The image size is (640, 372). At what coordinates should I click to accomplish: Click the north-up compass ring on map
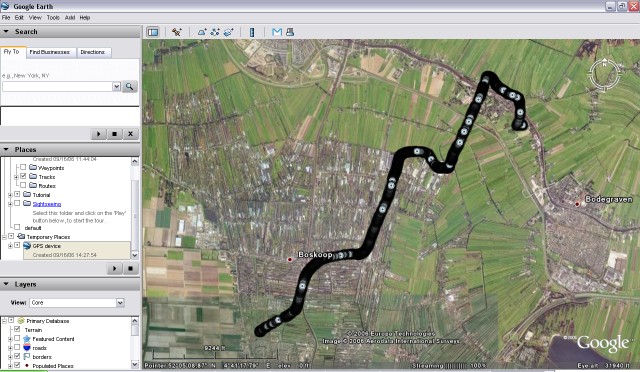coord(604,74)
